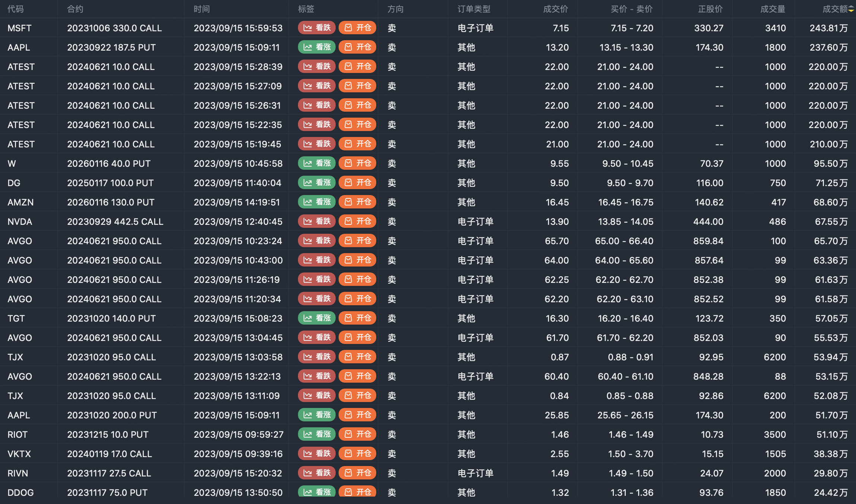Select the NVDA 20230929 442.5 CALL row
This screenshot has height=504, width=856.
click(115, 221)
